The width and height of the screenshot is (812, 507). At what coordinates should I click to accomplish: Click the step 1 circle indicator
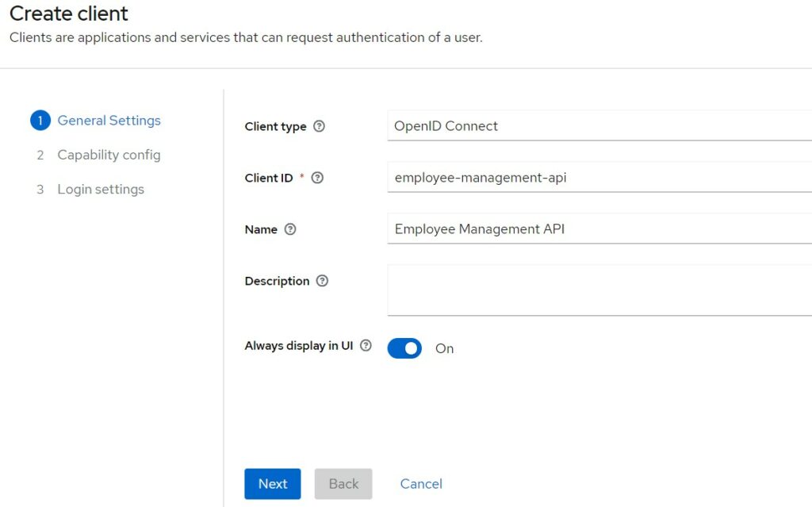(x=40, y=120)
